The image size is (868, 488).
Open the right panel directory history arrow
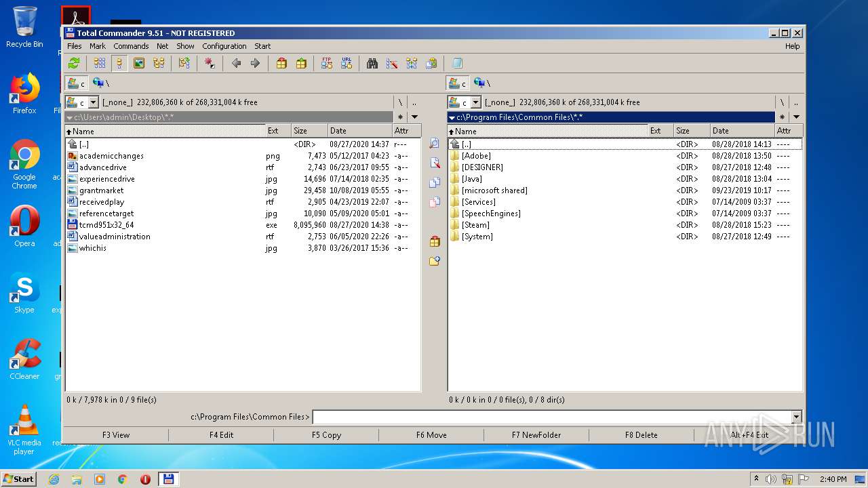point(796,117)
